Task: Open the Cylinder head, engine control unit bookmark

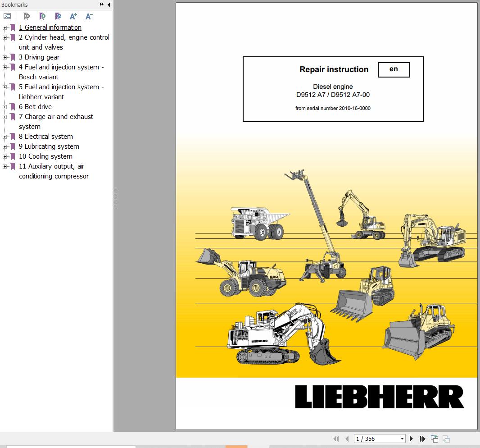Action: (64, 42)
